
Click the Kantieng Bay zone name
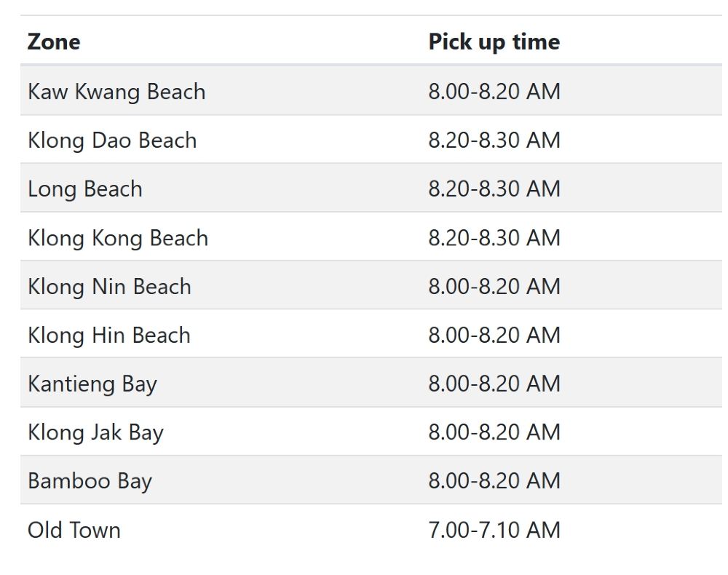(92, 384)
